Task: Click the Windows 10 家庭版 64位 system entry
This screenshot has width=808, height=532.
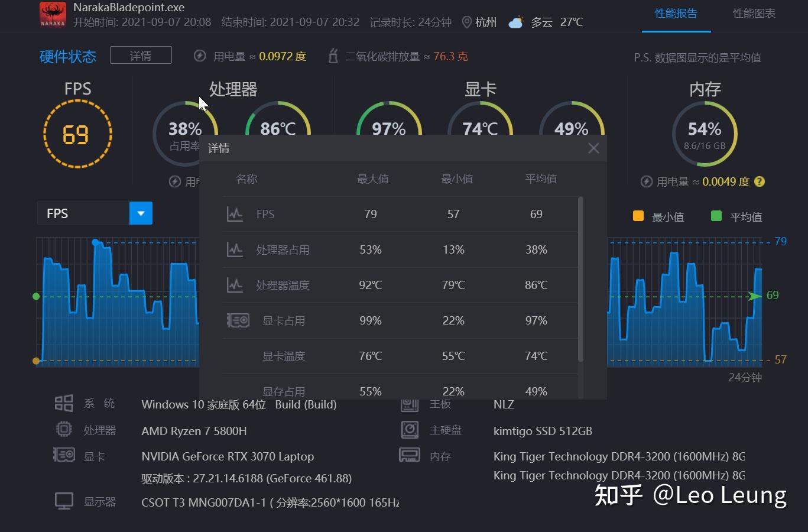Action: 239,404
